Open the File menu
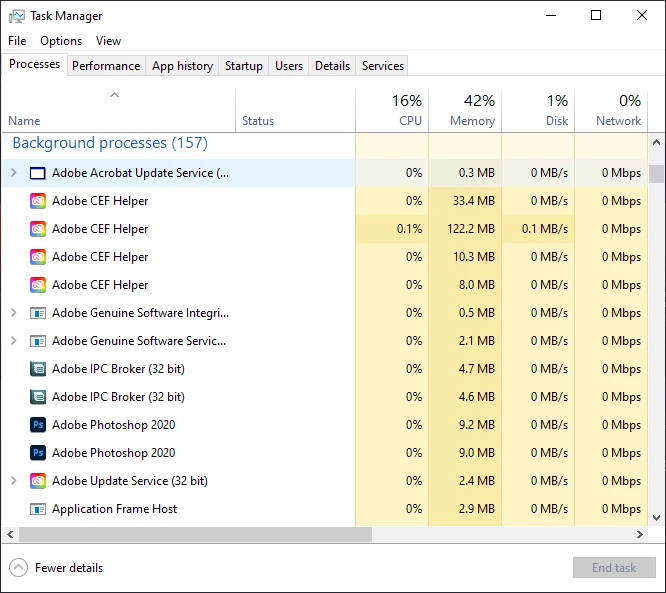This screenshot has width=666, height=593. (17, 41)
